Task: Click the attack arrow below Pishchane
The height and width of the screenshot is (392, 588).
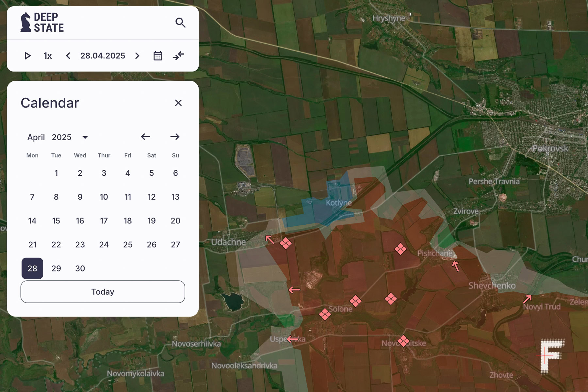Action: 456,266
